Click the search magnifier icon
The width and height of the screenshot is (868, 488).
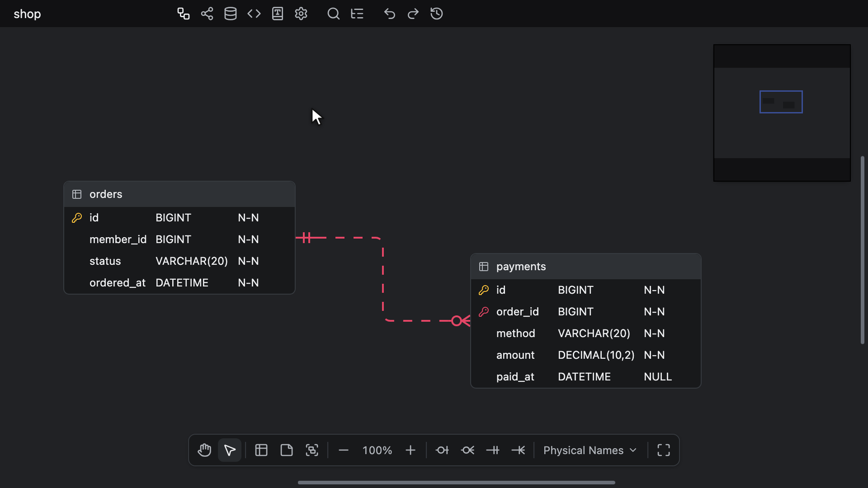(x=334, y=14)
